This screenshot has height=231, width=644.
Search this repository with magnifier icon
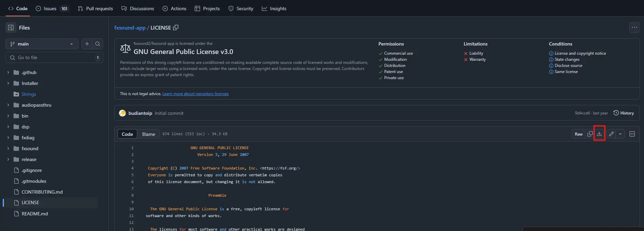coord(98,44)
